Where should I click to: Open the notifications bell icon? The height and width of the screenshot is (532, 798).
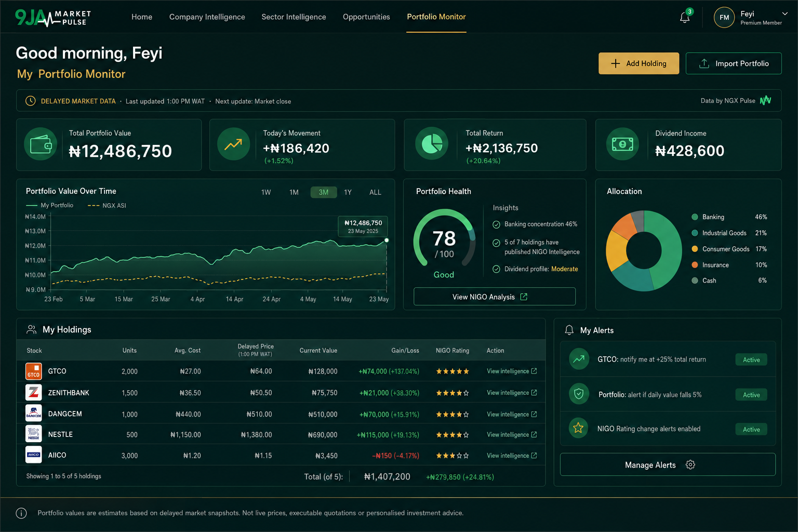pyautogui.click(x=685, y=18)
